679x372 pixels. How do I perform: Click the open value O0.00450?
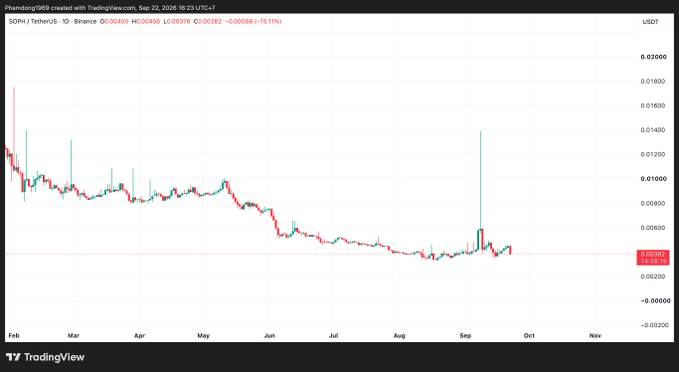point(114,21)
